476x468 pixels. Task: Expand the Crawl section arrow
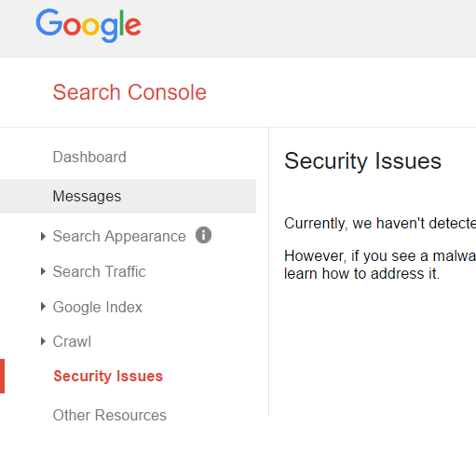coord(43,341)
